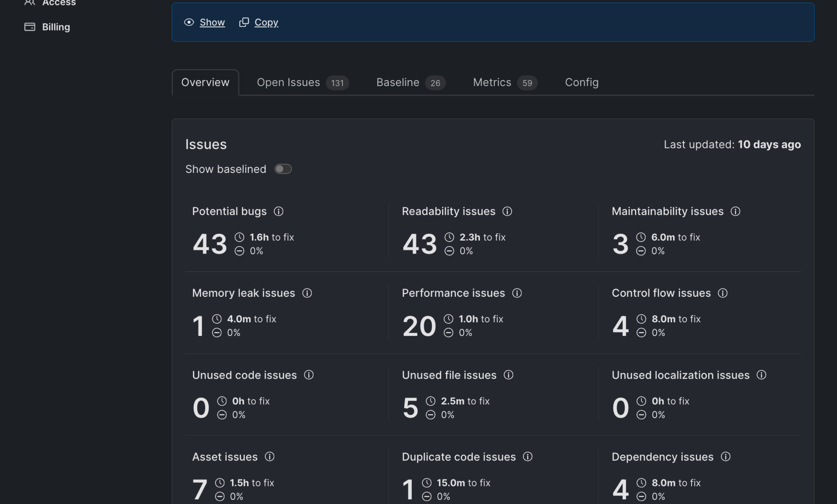Click the Memory leak issues label
The height and width of the screenshot is (504, 837).
tap(244, 293)
